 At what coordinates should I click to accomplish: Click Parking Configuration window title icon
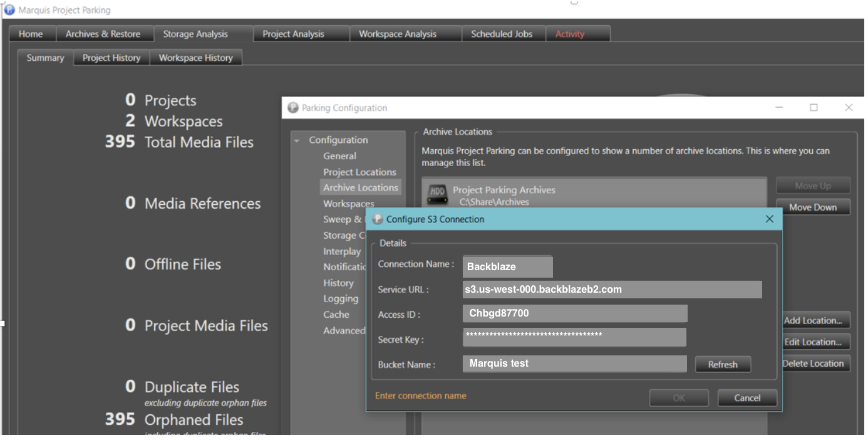292,108
